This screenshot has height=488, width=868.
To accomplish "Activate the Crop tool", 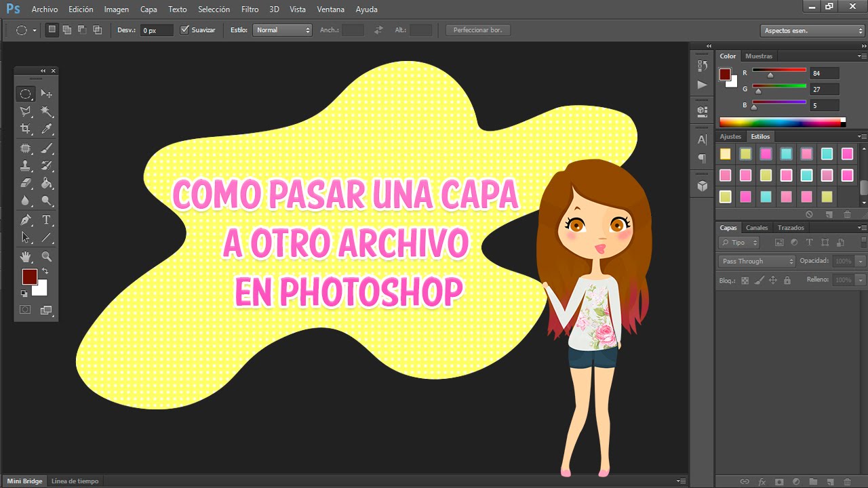I will pyautogui.click(x=26, y=129).
